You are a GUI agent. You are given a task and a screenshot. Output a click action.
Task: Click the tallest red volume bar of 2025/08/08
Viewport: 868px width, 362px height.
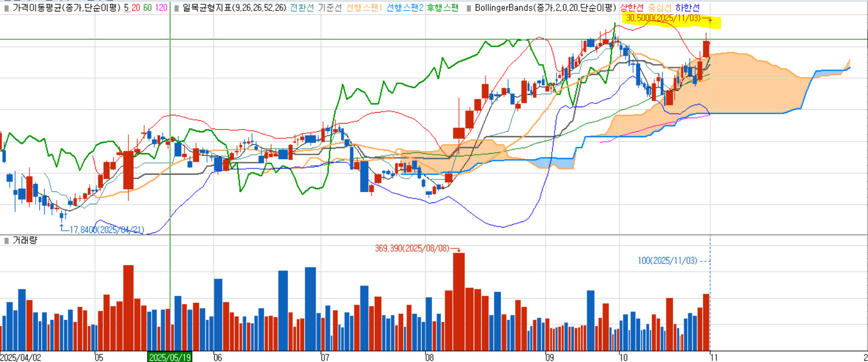click(459, 301)
